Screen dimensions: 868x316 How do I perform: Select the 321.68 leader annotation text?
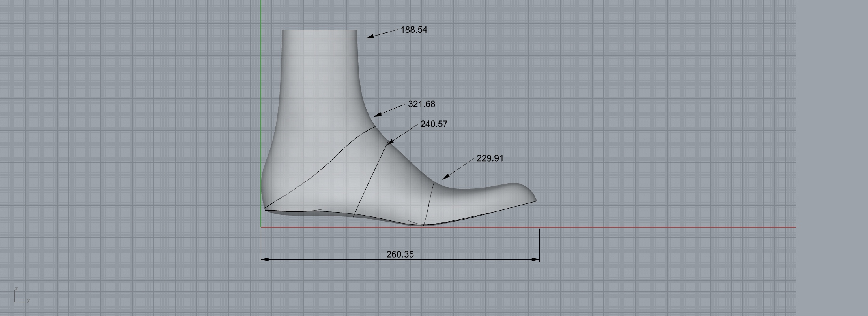click(x=421, y=104)
